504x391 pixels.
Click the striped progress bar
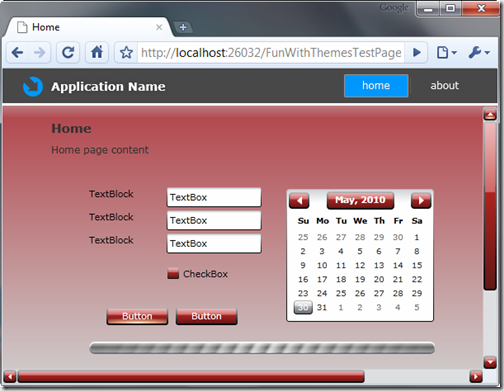[x=262, y=348]
